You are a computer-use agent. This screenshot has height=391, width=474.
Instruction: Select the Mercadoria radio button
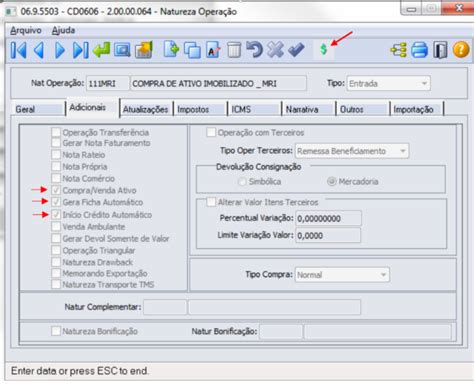[x=331, y=182]
